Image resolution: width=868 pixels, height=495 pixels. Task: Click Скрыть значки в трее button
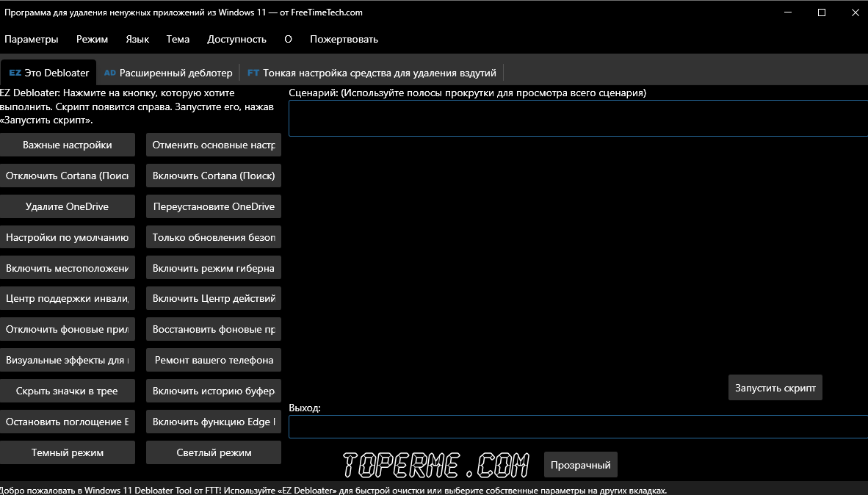coord(68,391)
